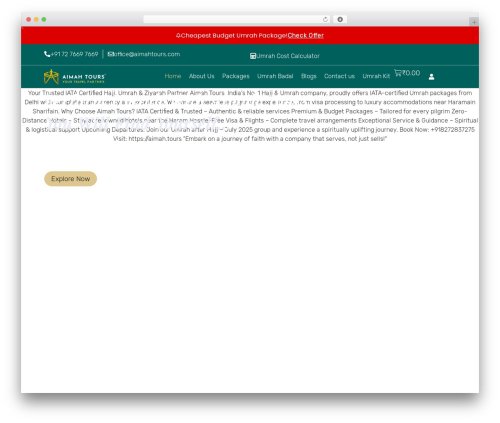Screen dimensions: 500x423
Task: Click the browser address bar
Action: click(x=237, y=19)
